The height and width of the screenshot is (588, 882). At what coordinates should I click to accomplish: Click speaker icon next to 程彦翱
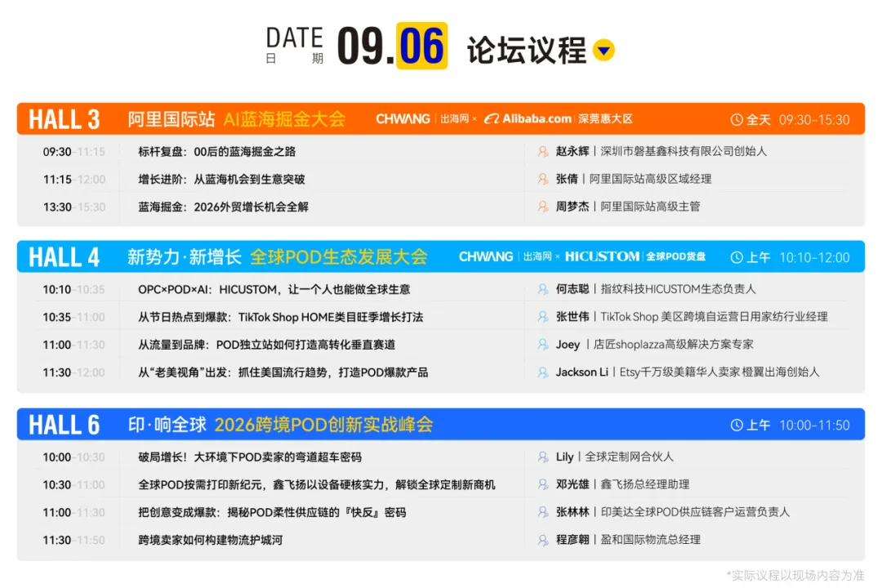(x=543, y=540)
